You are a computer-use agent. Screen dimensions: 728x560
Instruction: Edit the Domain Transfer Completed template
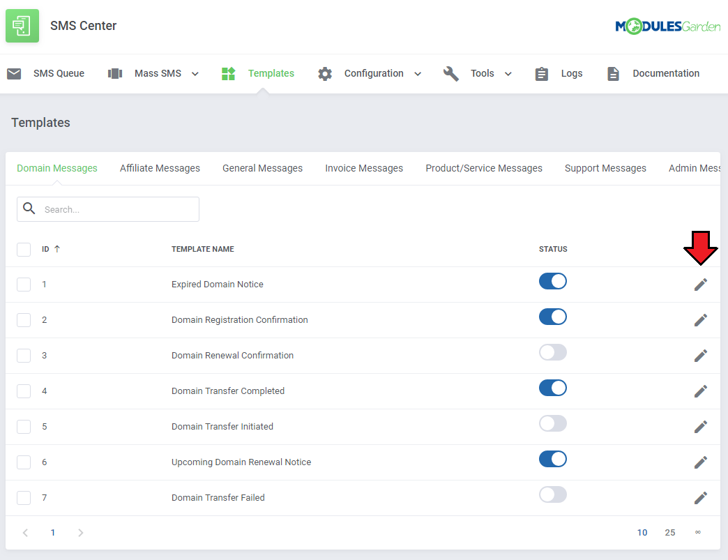[x=701, y=391]
